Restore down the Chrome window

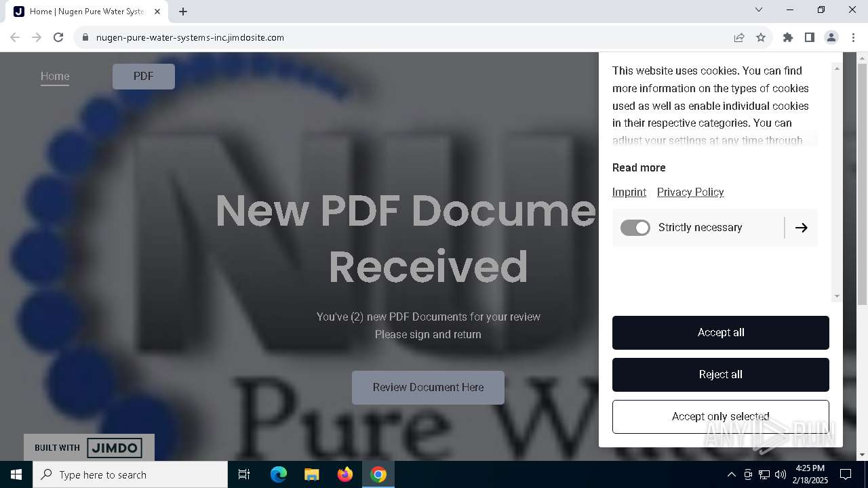[x=821, y=9]
